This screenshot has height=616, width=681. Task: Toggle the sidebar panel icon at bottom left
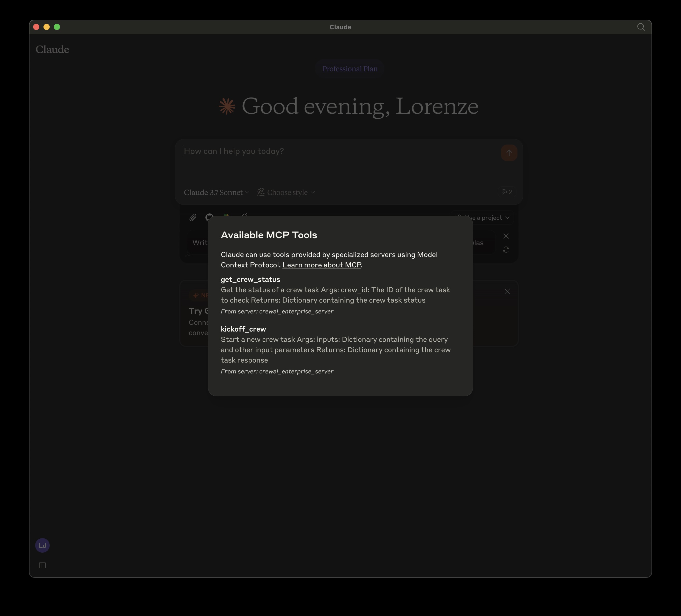pos(42,565)
